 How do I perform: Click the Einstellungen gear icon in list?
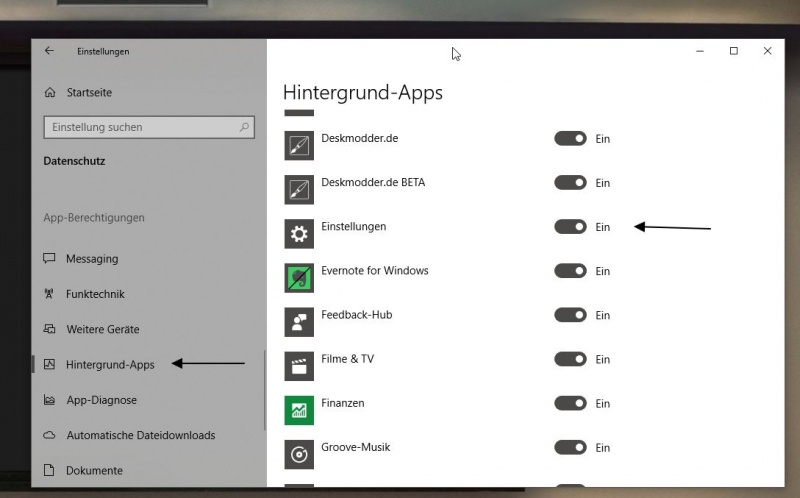[299, 234]
